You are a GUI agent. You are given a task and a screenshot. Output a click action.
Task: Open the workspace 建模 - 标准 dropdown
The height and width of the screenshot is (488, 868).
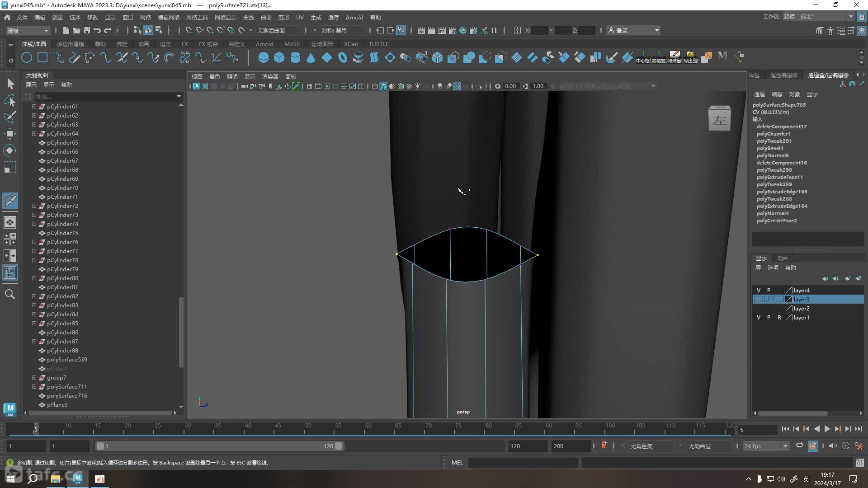coord(818,17)
